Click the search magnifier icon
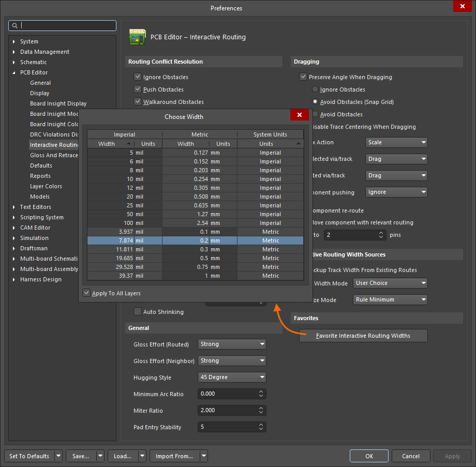This screenshot has height=467, width=476. tap(14, 25)
